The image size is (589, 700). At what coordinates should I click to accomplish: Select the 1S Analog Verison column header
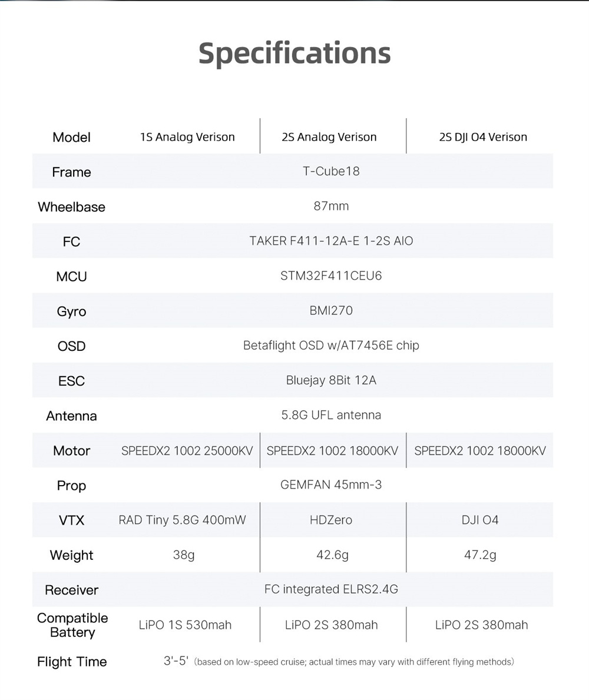187,137
